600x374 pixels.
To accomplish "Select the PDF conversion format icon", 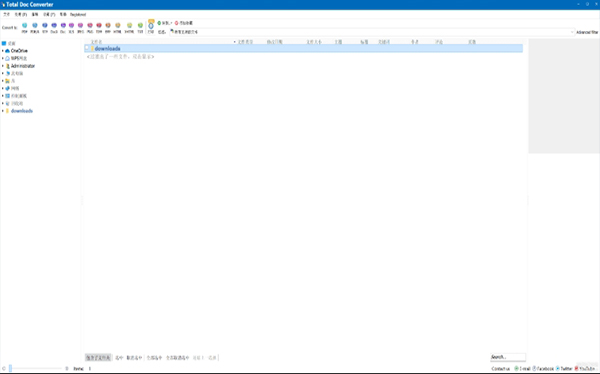I will [24, 28].
